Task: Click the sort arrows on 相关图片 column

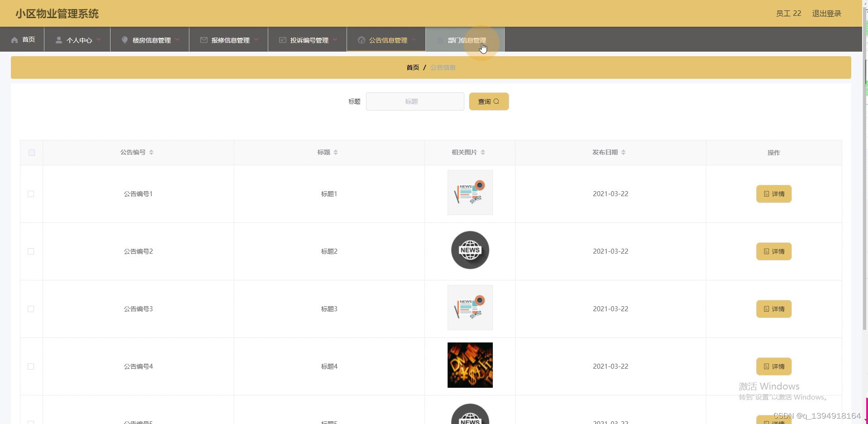Action: (483, 152)
